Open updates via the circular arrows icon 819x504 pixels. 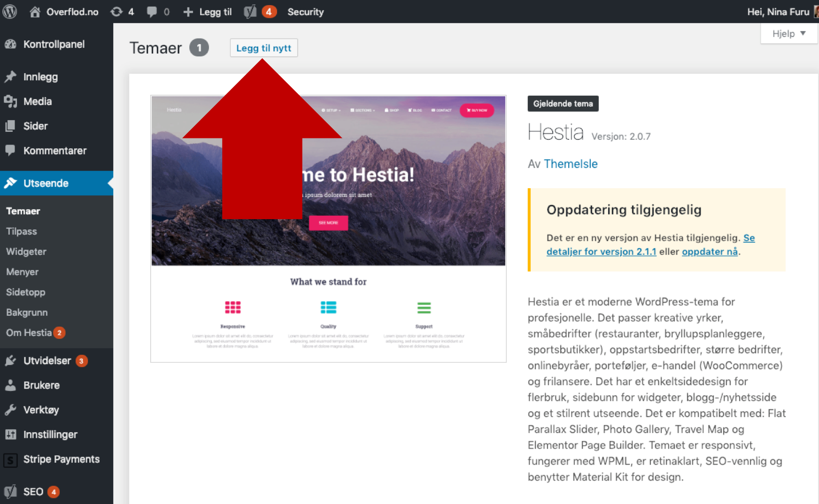pos(116,12)
